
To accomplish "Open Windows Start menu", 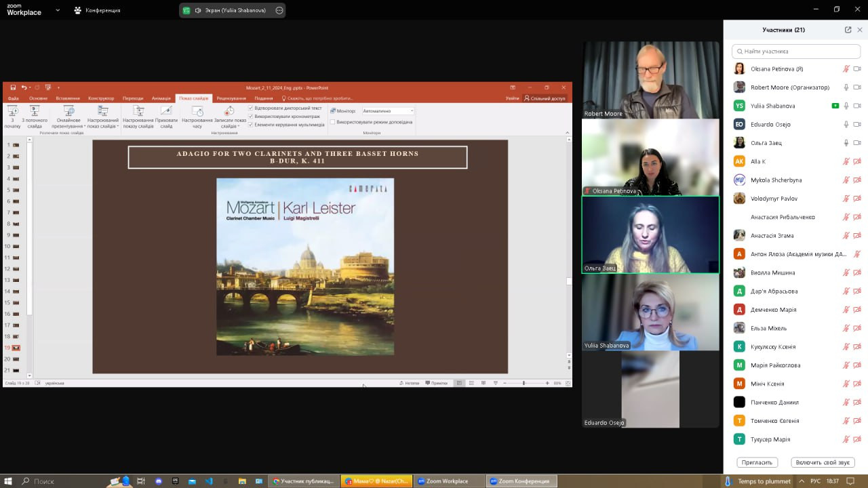I will click(x=8, y=481).
